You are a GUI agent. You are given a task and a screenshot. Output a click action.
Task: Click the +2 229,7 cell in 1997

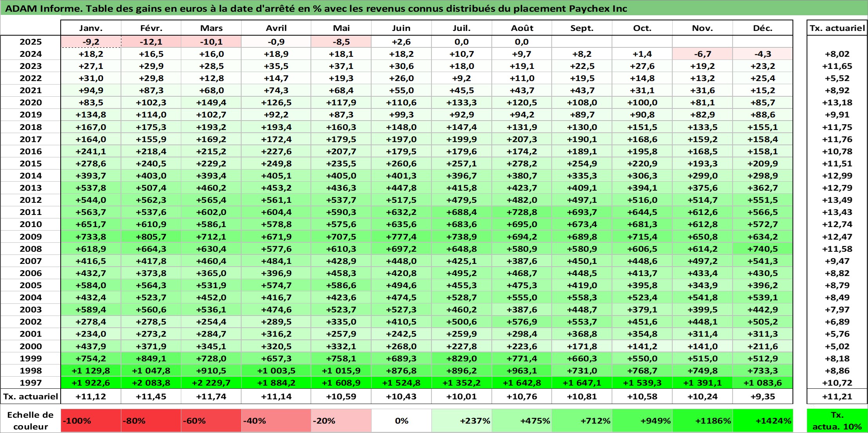211,382
